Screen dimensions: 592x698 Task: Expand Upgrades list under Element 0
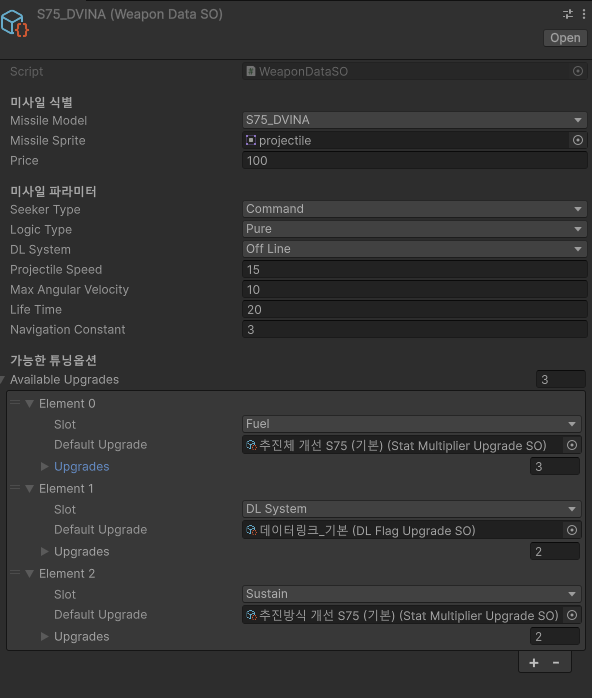(x=45, y=467)
